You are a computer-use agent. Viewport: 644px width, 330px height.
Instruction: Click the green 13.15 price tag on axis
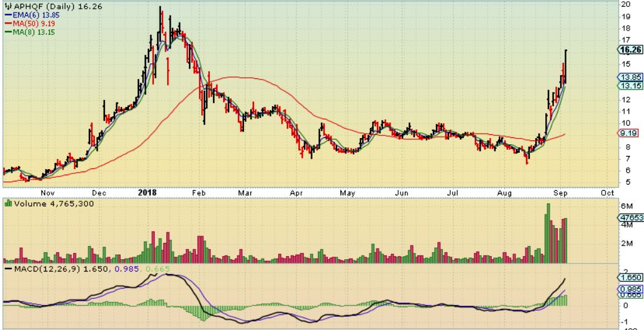[x=630, y=86]
